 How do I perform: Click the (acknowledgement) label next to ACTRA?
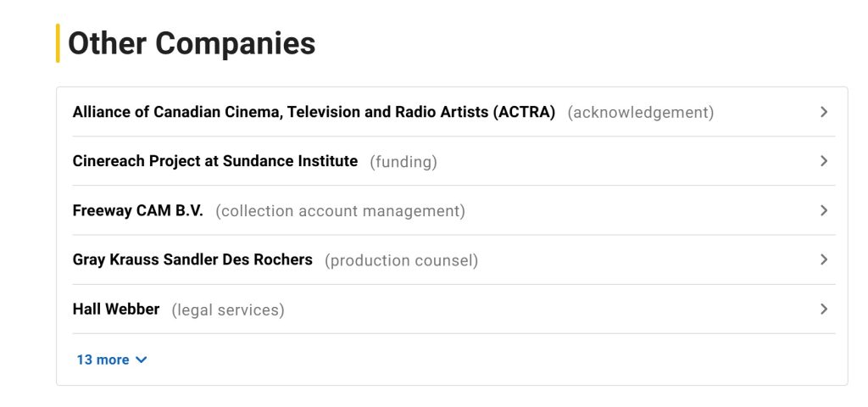[x=641, y=112]
